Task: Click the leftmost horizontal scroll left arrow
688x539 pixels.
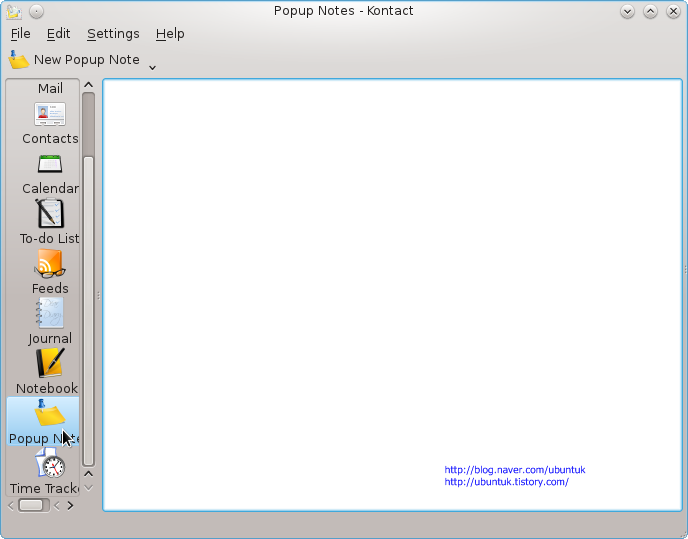Action: click(x=11, y=506)
